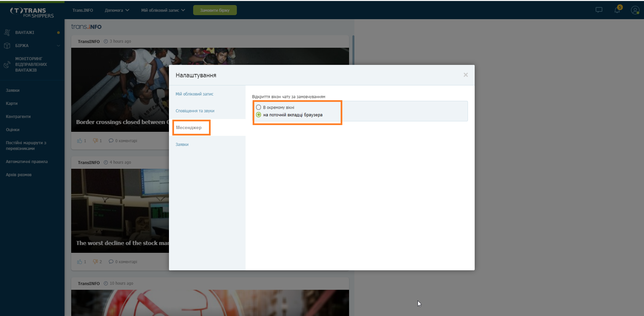Open Контрагенти in the sidebar
This screenshot has width=644, height=316.
point(18,117)
